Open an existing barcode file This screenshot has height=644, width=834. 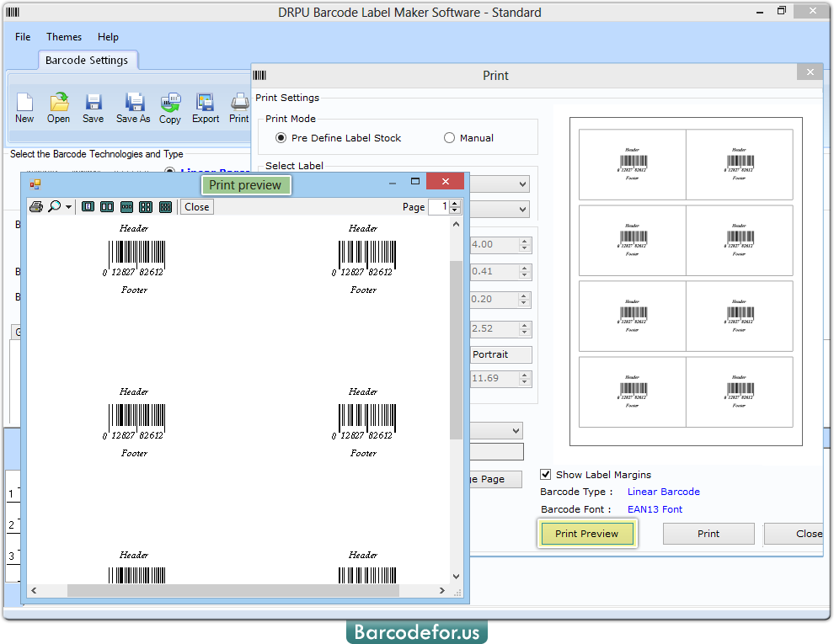58,108
